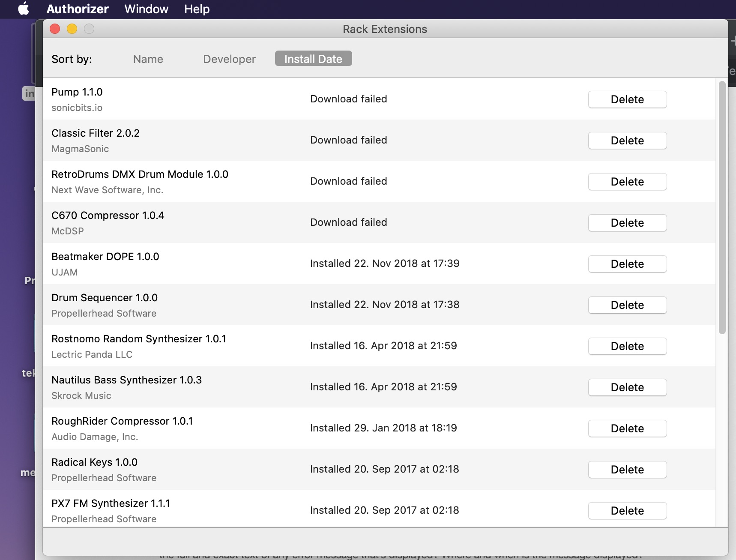
Task: Click install date for Radical Keys
Action: [384, 469]
